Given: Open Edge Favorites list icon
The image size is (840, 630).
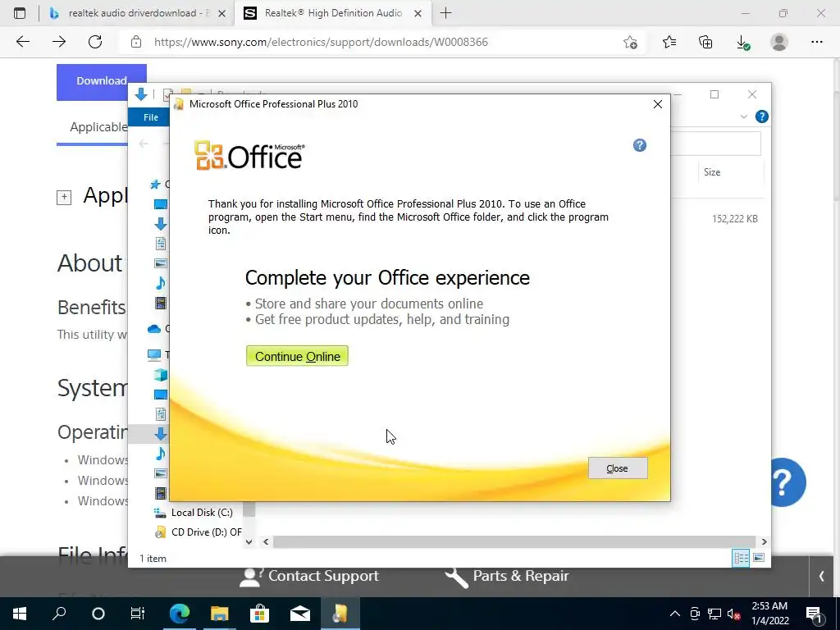Looking at the screenshot, I should 669,42.
